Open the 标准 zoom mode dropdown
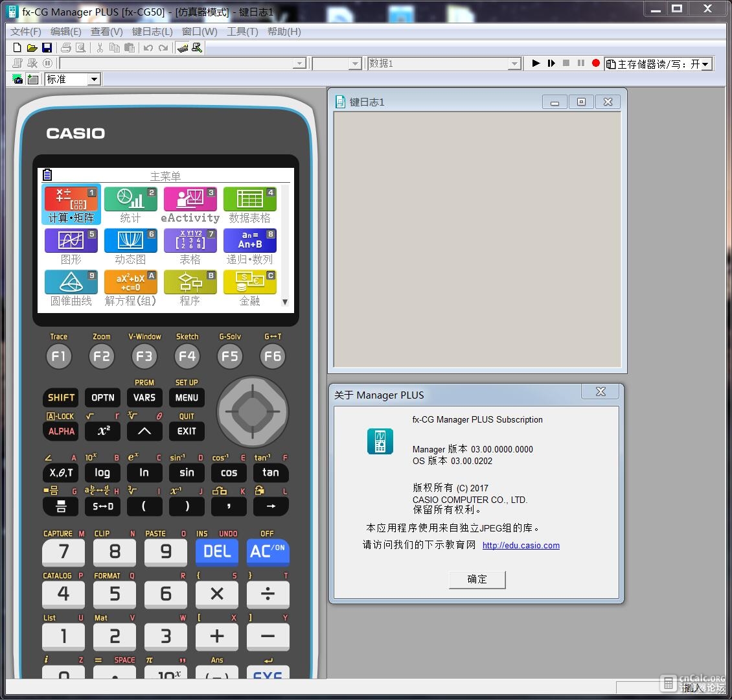Image resolution: width=732 pixels, height=700 pixels. coord(95,79)
